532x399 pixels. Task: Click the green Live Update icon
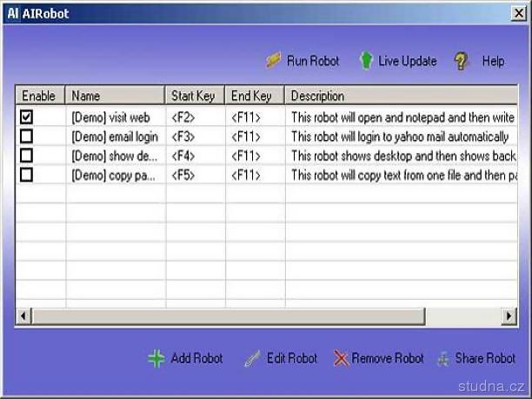(x=366, y=61)
